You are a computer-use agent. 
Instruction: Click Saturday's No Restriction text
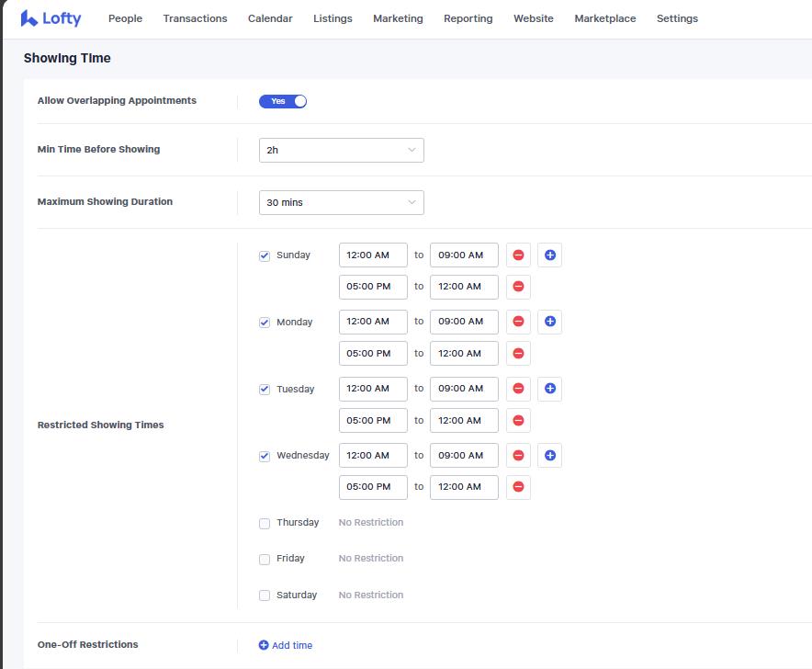(x=371, y=595)
